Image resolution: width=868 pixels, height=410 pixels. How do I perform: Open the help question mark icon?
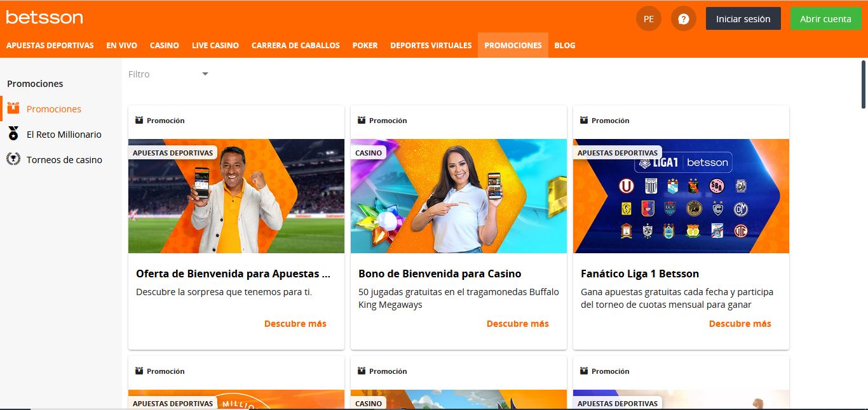[684, 19]
